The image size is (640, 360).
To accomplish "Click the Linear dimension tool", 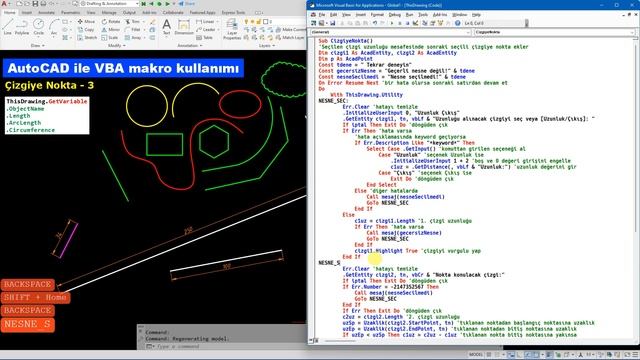I will coord(205,21).
